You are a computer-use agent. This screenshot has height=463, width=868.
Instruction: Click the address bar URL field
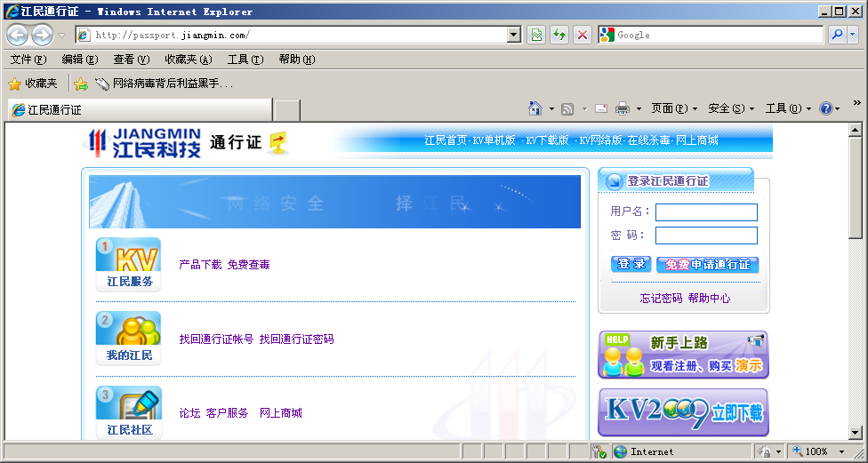[x=299, y=35]
